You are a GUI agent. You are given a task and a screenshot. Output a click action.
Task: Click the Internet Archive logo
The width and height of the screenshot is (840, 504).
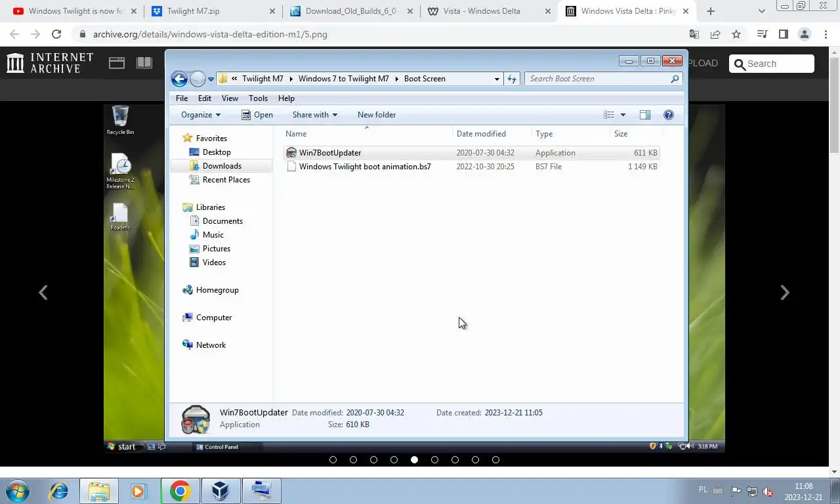coord(51,63)
